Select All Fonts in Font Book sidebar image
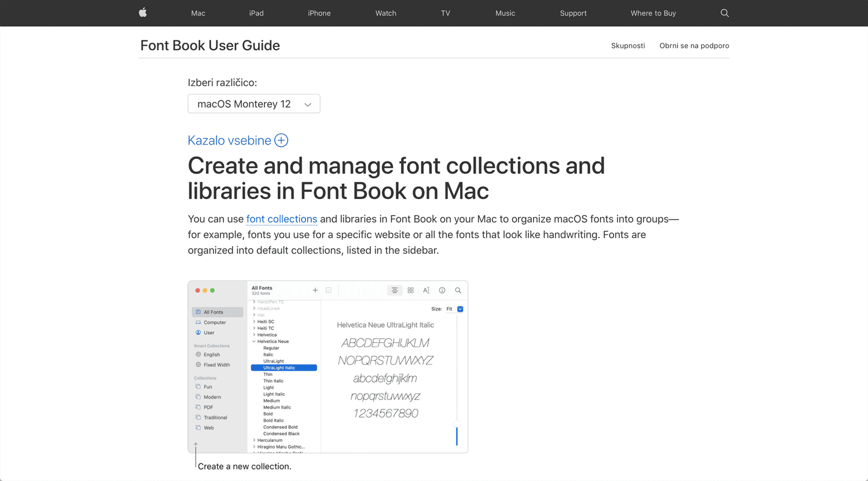The width and height of the screenshot is (868, 481). tap(218, 312)
